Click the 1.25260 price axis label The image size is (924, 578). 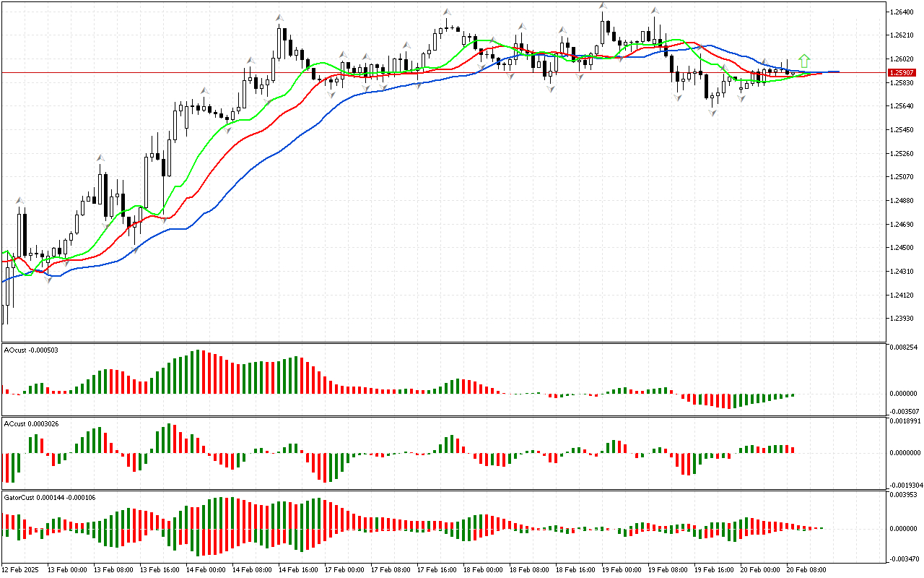(x=902, y=154)
